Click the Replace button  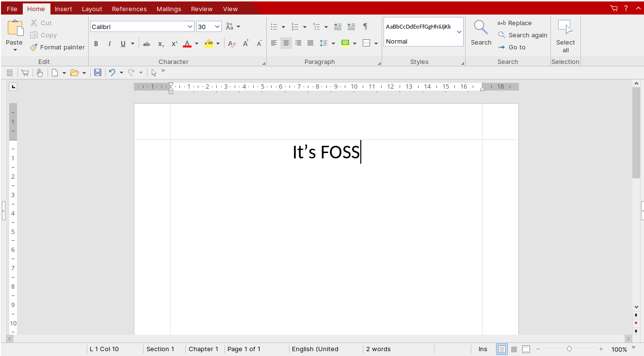click(515, 23)
